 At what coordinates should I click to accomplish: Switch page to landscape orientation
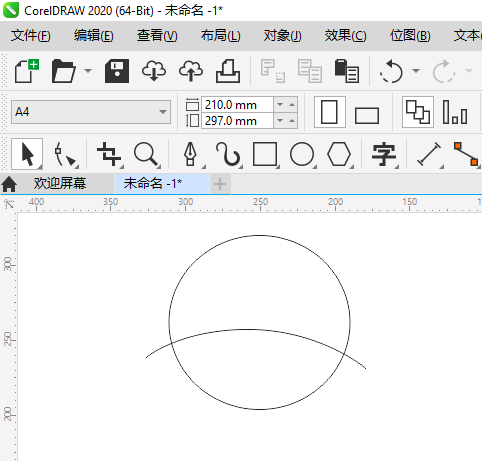pos(367,112)
